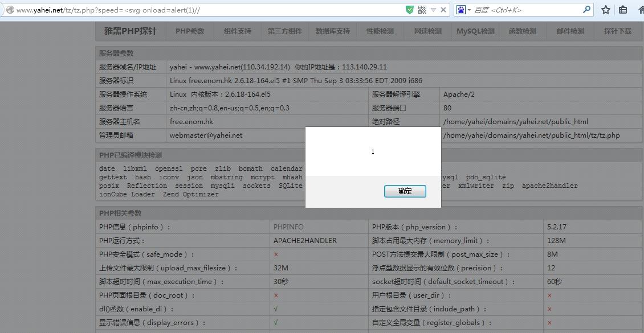
Task: Click the magnifier icon to search
Action: (586, 9)
